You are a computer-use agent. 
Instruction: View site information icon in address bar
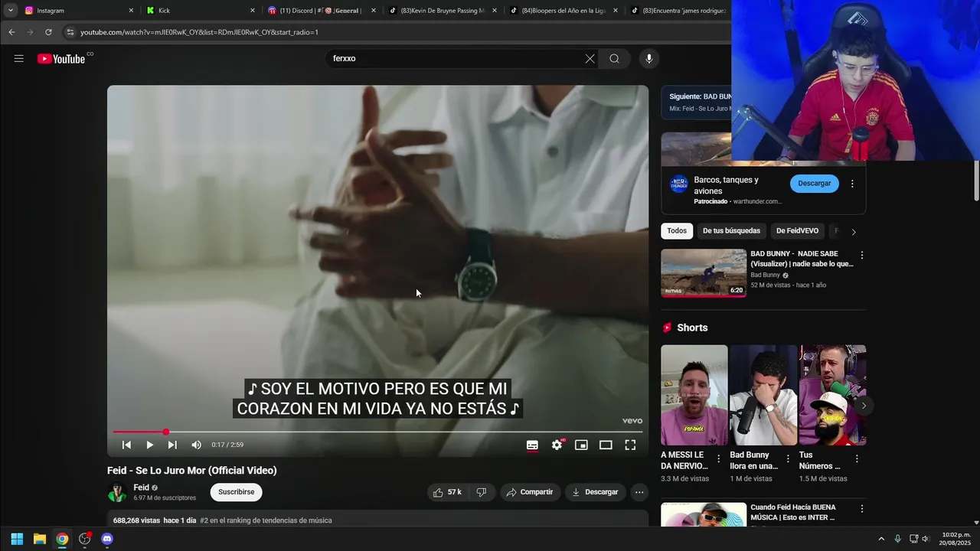click(x=70, y=32)
